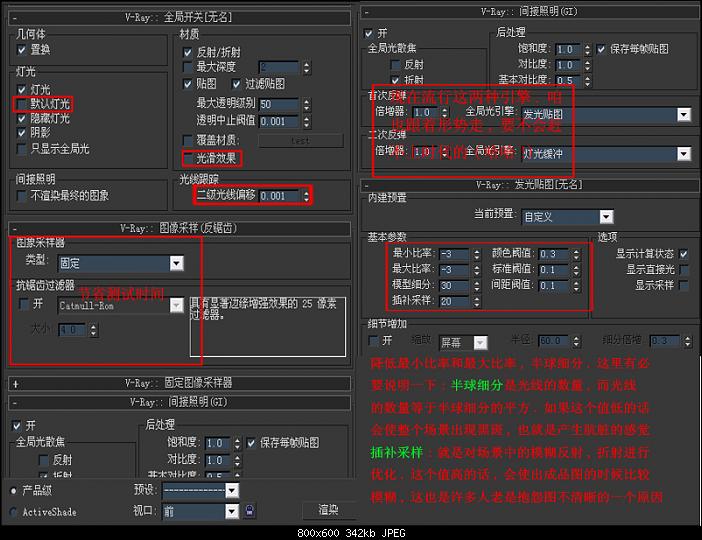Image resolution: width=702 pixels, height=540 pixels.
Task: Click the right-panel 对比度 value field
Action: pyautogui.click(x=568, y=65)
